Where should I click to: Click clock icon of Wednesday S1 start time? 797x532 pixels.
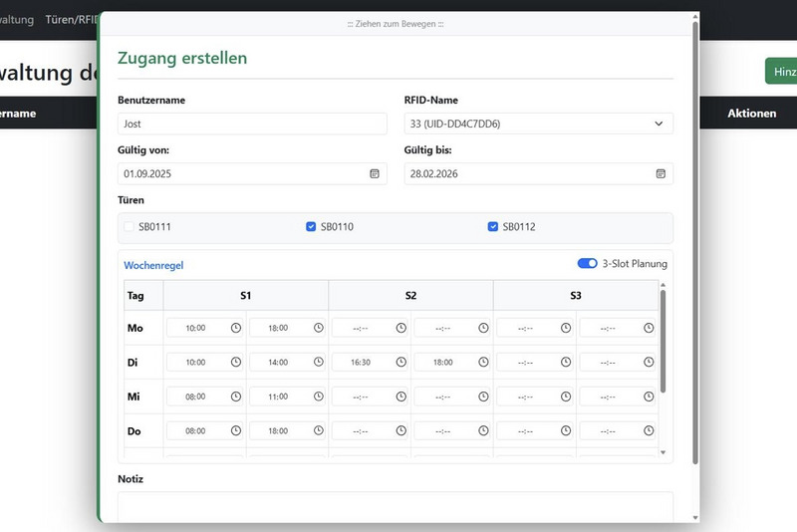[x=236, y=397]
